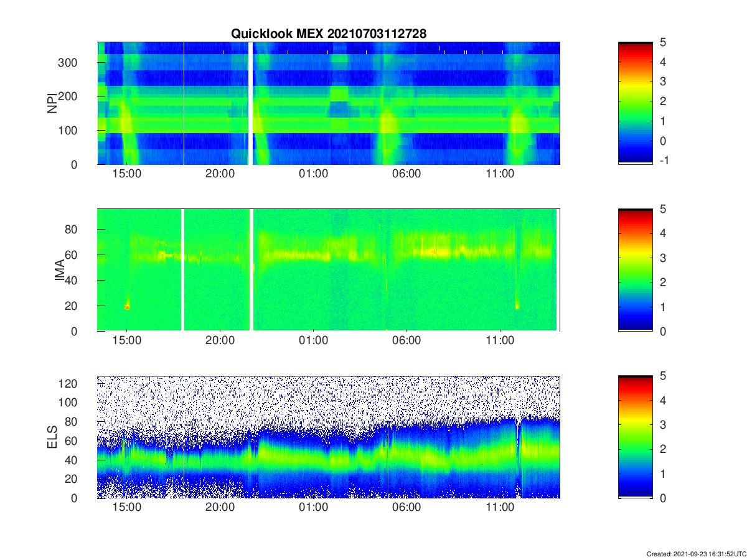
Task: Click the 01:00 label under the NPI panel
Action: (313, 175)
